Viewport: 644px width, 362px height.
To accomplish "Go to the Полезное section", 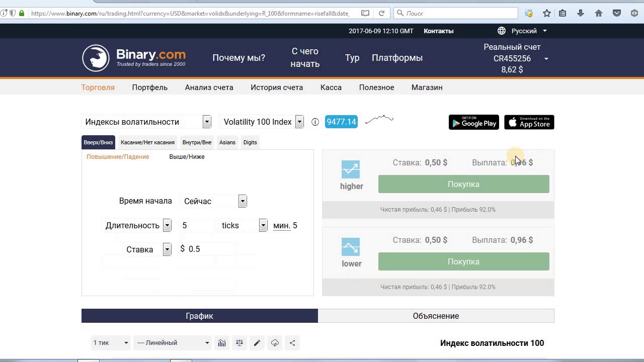I will 376,87.
